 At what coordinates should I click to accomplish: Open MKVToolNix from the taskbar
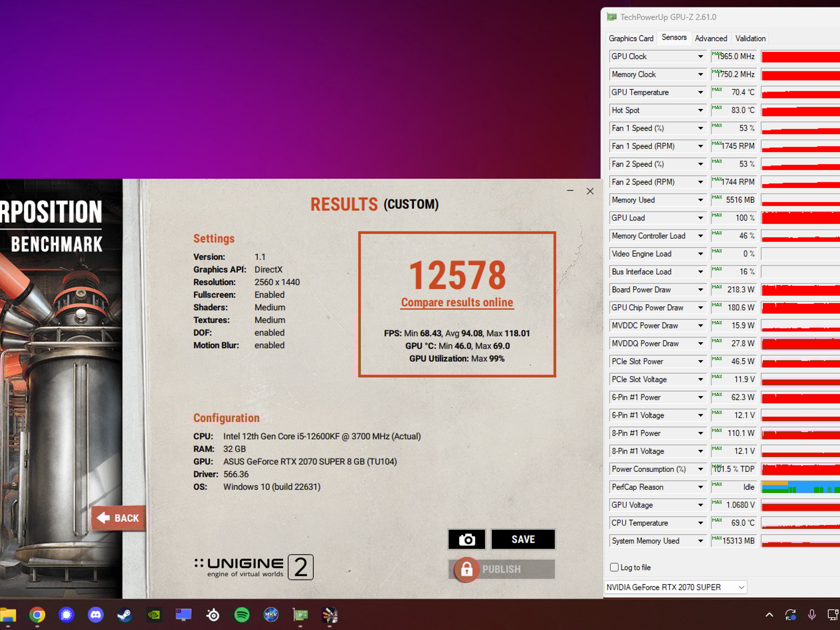click(x=272, y=616)
